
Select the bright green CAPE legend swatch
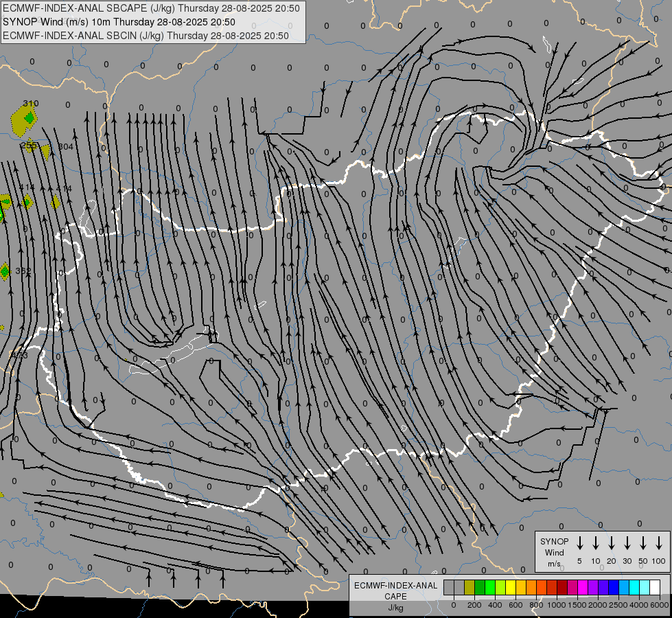tap(490, 587)
